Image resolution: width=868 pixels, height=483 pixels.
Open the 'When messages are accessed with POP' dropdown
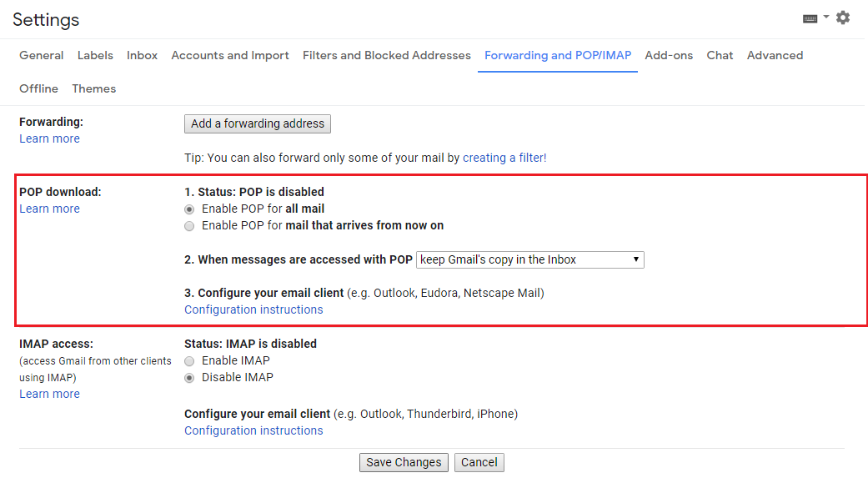point(529,259)
